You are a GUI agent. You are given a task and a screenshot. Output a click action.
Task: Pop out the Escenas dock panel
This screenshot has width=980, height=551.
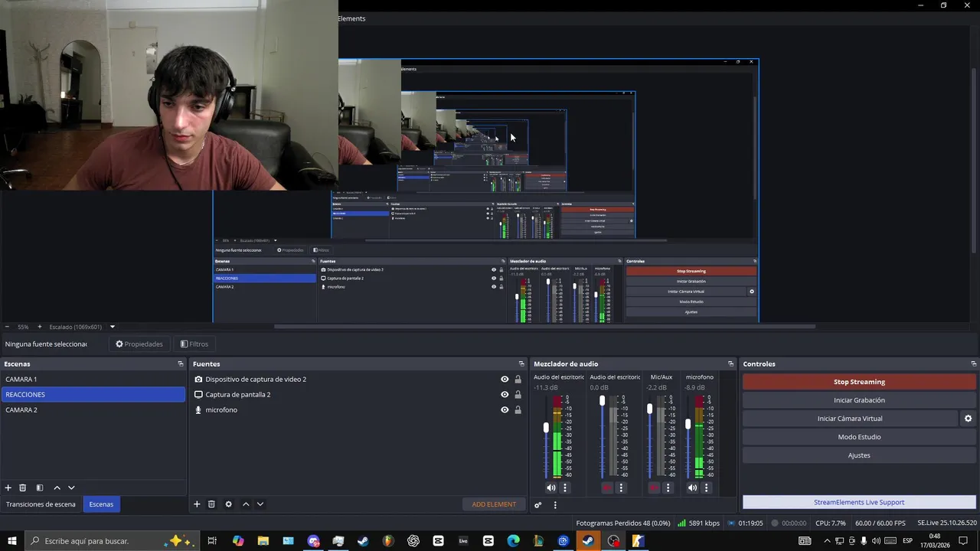[x=181, y=364]
